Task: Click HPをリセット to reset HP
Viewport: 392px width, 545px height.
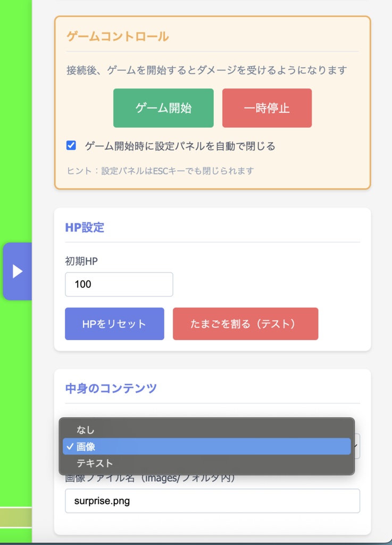Action: (114, 324)
